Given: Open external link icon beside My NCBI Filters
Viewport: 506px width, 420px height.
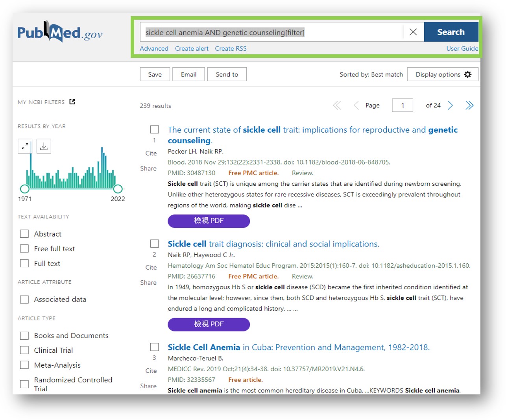Looking at the screenshot, I should pyautogui.click(x=72, y=102).
